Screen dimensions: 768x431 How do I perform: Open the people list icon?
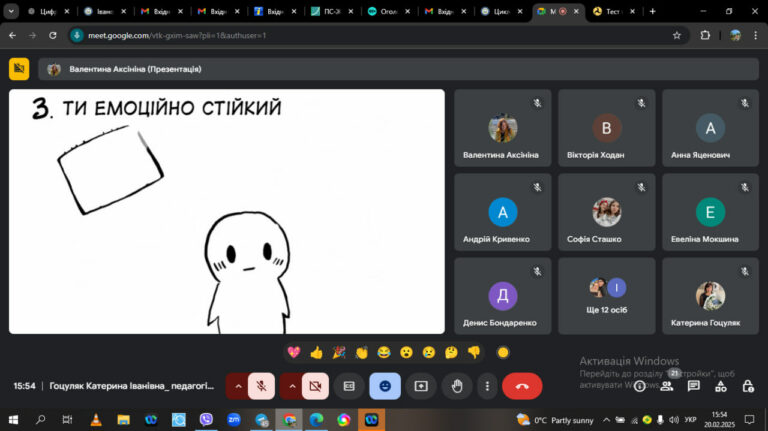[x=666, y=386]
